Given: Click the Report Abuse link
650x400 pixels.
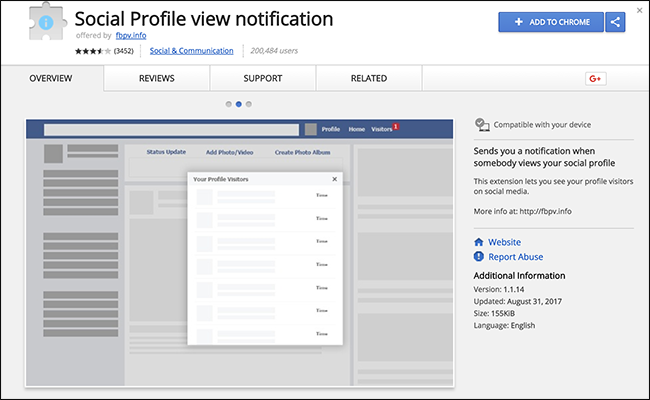Looking at the screenshot, I should point(515,257).
